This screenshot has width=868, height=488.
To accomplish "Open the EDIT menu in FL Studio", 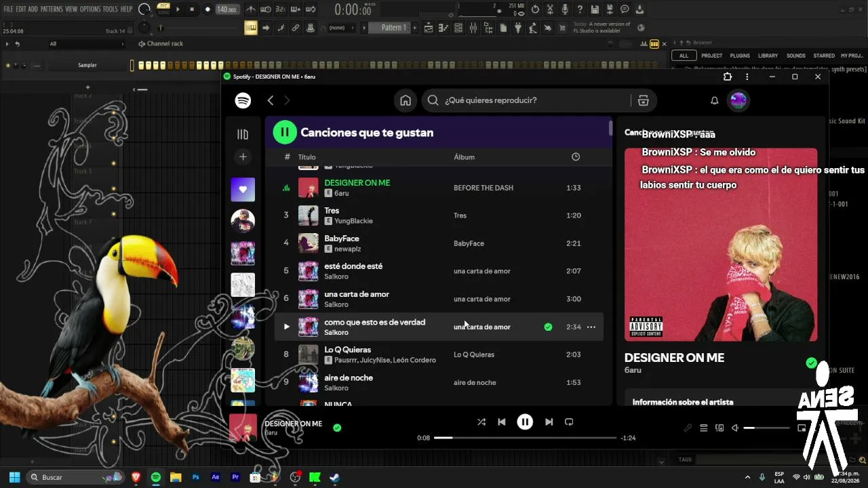I will point(21,9).
